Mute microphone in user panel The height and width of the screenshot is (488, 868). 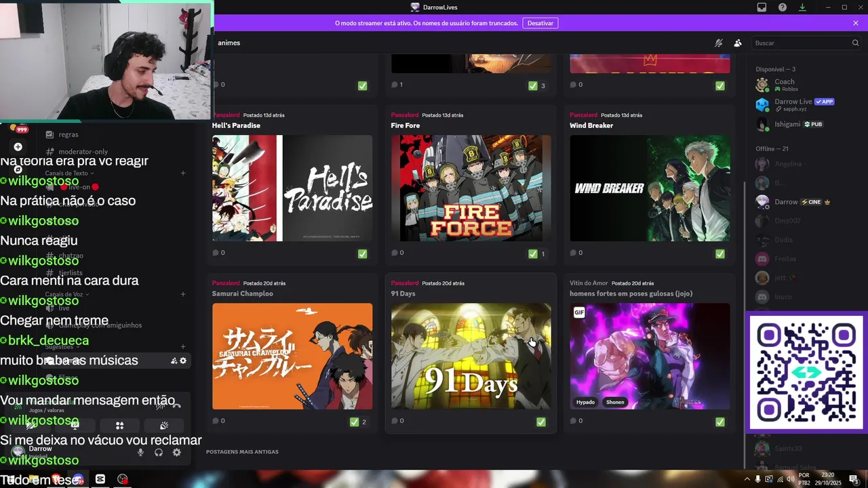click(140, 453)
